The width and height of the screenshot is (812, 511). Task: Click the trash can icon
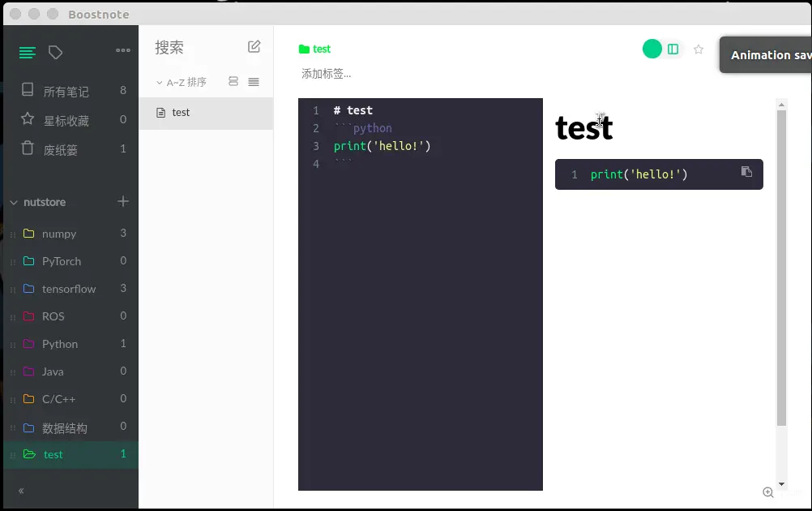click(28, 148)
